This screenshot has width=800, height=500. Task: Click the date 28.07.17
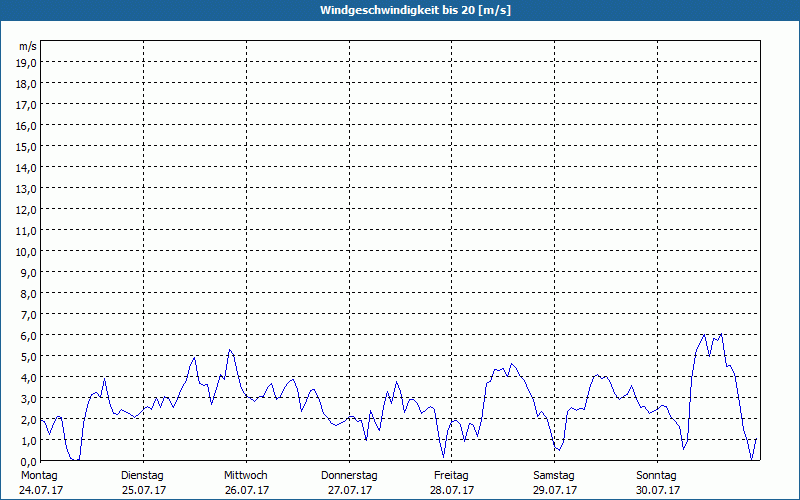tap(452, 490)
